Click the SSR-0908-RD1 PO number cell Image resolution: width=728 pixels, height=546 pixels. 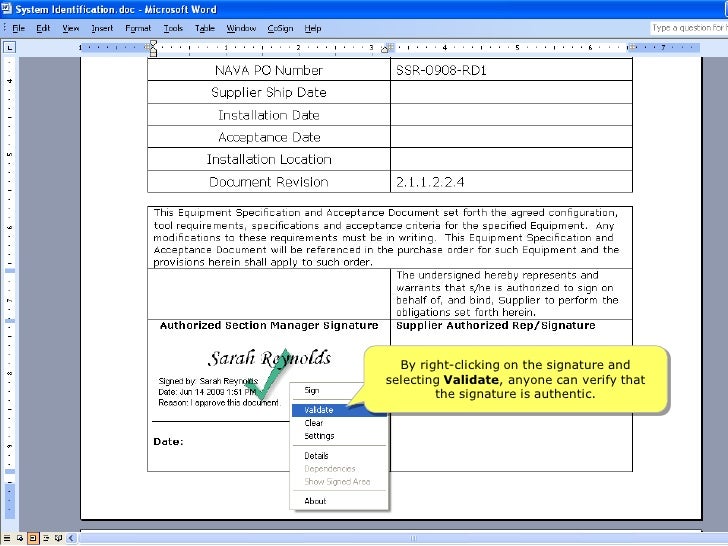(511, 70)
